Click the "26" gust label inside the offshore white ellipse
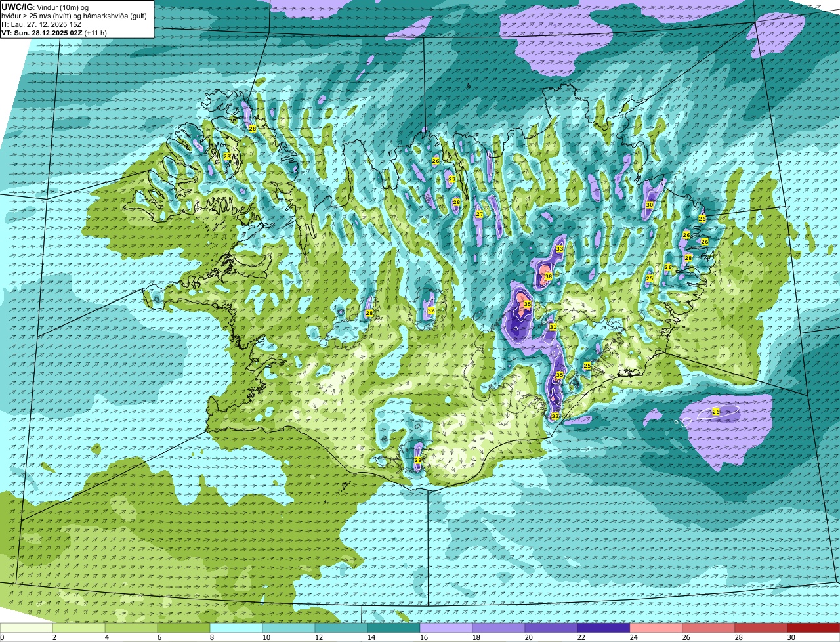Screen dimensions: 840x642 [x=716, y=412]
